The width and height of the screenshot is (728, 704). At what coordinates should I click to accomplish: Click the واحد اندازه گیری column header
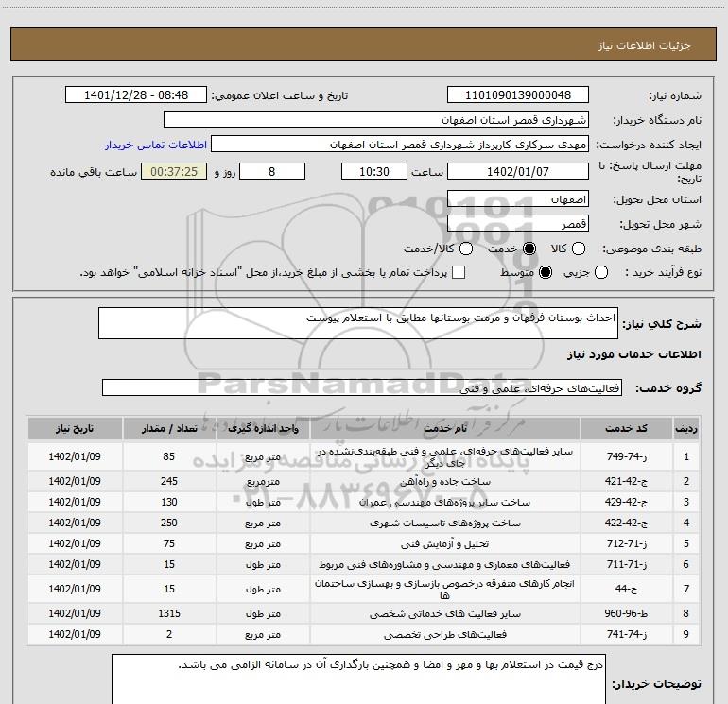click(263, 428)
